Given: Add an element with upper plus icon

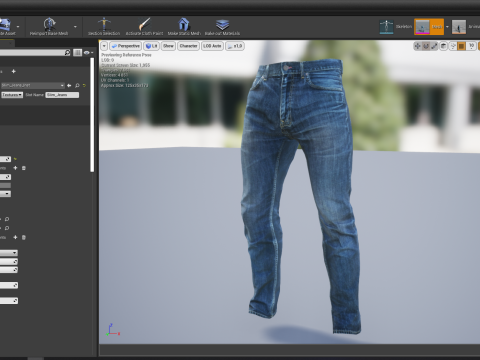Looking at the screenshot, I should [x=15, y=168].
